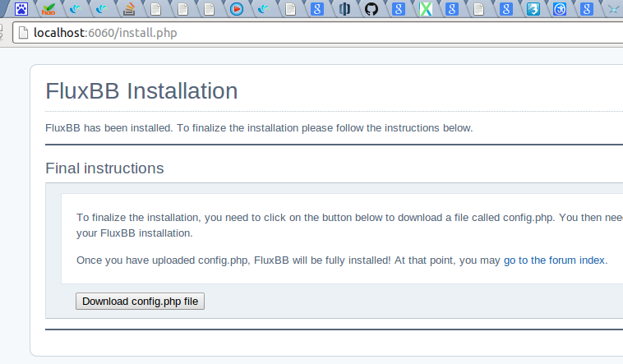Follow the 'go to the forum index' link
623x364 pixels.
point(554,260)
